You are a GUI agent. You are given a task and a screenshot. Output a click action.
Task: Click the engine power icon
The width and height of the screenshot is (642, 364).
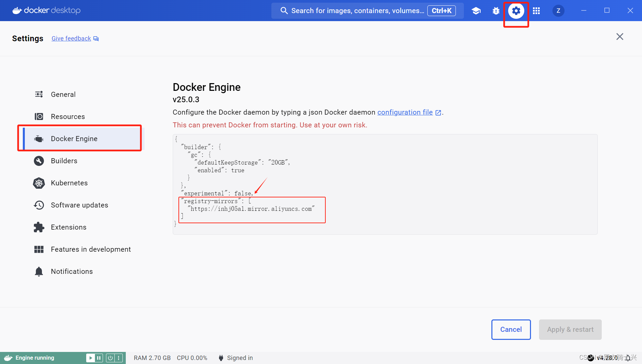tap(110, 358)
